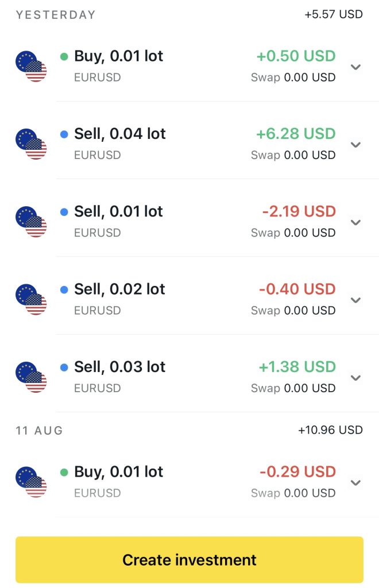Expand the 11 AUG Buy trade details
This screenshot has height=588, width=379.
pyautogui.click(x=355, y=482)
